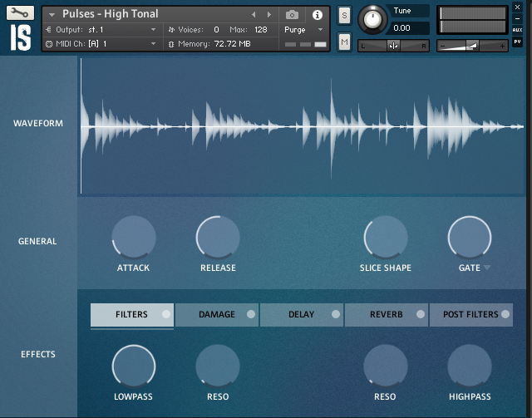The width and height of the screenshot is (532, 418).
Task: Toggle the DELAY effect power dot
Action: click(336, 314)
